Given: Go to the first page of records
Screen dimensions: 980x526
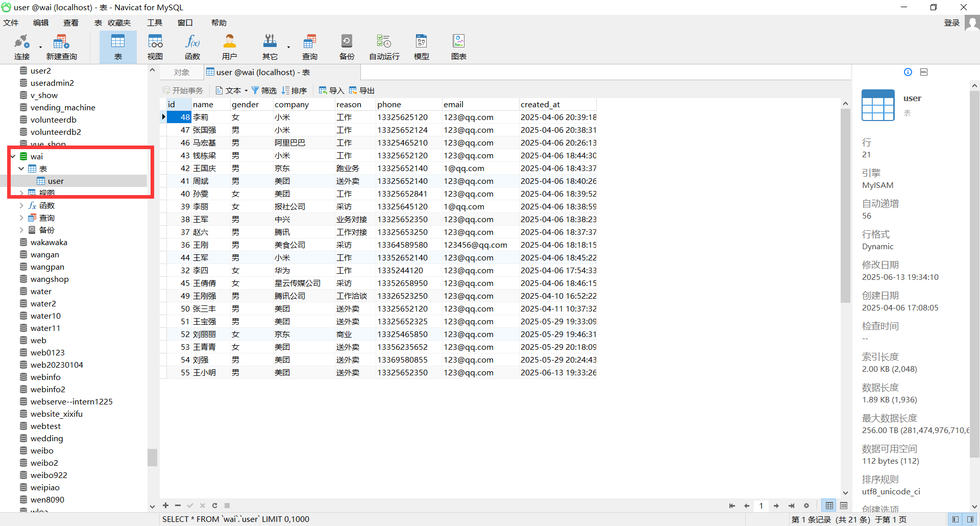Looking at the screenshot, I should [732, 506].
